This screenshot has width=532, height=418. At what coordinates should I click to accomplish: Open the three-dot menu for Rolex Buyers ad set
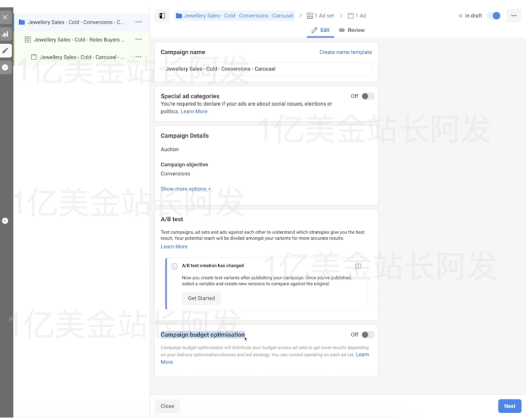pos(138,39)
